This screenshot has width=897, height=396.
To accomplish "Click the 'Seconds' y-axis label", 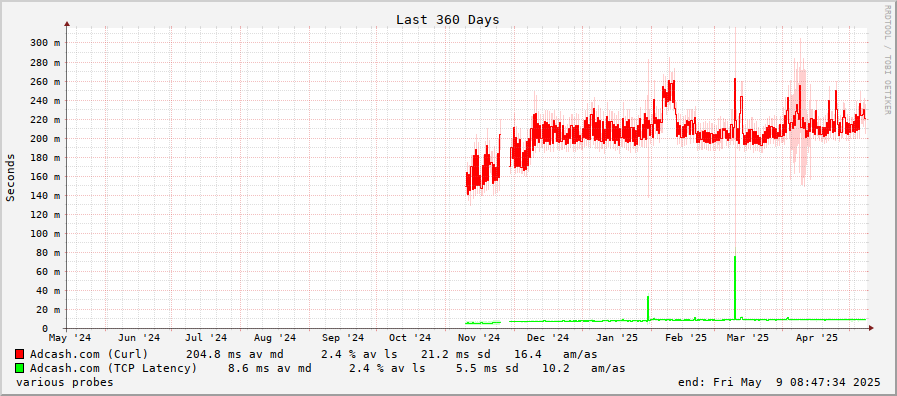I will [10, 177].
